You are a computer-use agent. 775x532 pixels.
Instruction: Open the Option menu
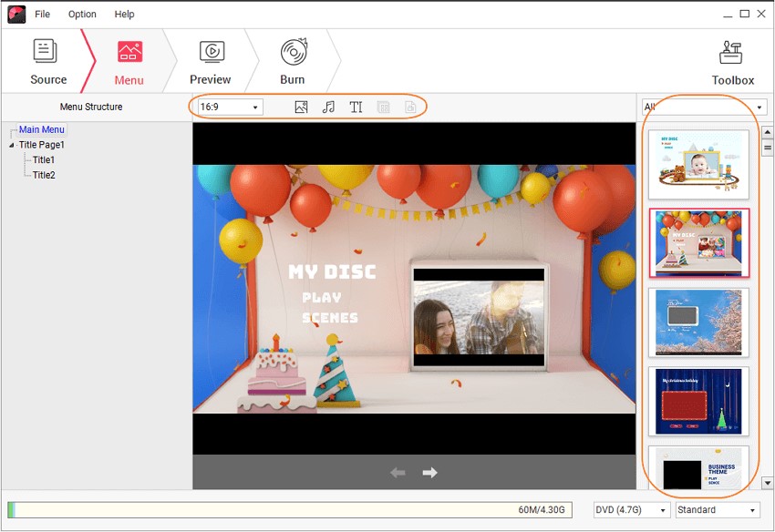pyautogui.click(x=82, y=15)
